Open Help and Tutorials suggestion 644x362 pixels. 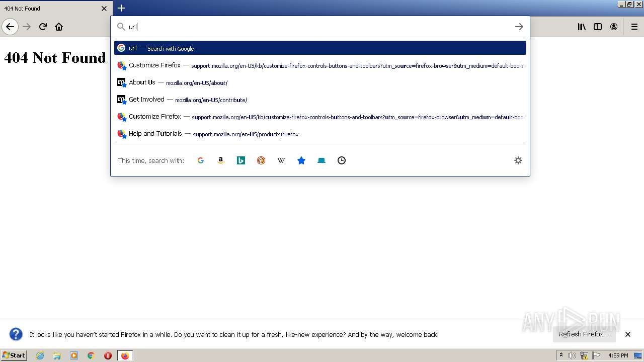pyautogui.click(x=320, y=134)
